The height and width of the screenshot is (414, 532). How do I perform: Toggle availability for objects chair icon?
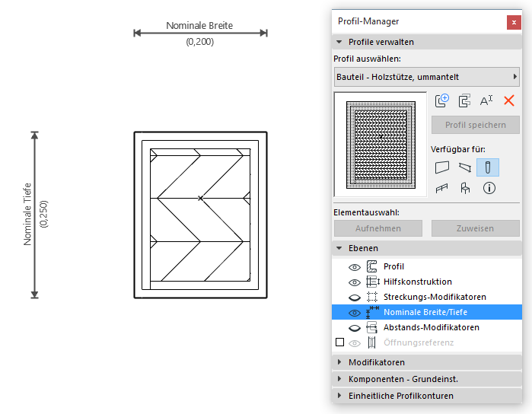coord(465,188)
